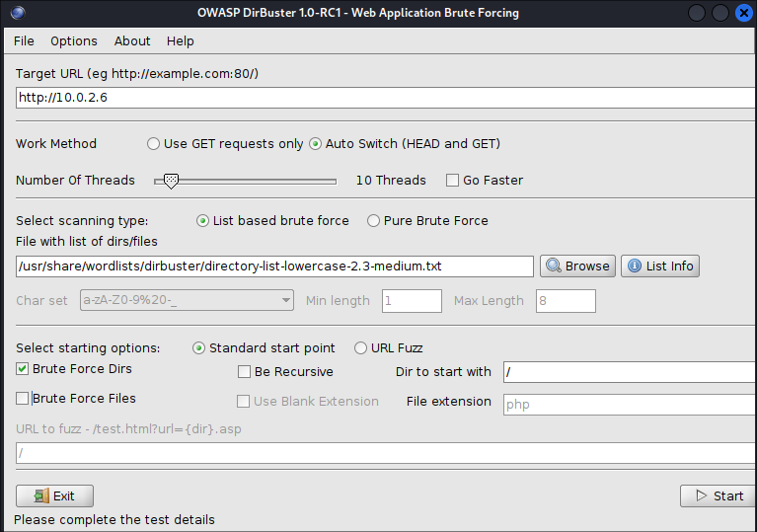Select Use GET requests only

pyautogui.click(x=153, y=144)
